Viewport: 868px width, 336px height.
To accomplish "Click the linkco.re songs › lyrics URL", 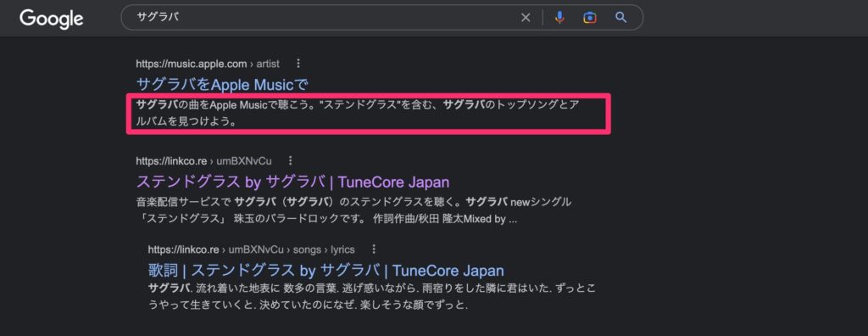I will pyautogui.click(x=251, y=249).
